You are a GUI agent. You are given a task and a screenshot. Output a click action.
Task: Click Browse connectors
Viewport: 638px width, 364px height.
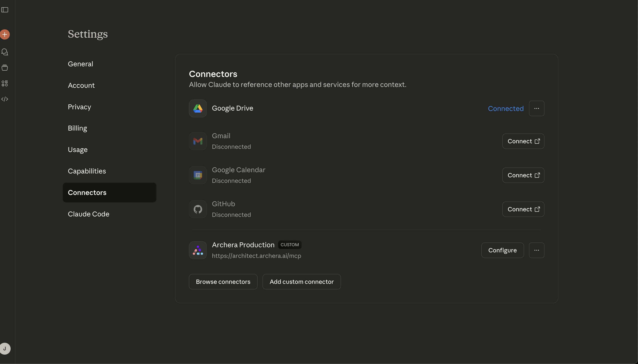click(x=223, y=282)
